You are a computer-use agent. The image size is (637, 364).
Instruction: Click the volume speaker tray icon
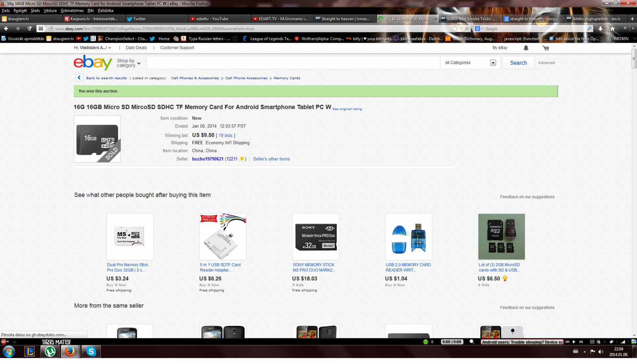[x=601, y=351]
